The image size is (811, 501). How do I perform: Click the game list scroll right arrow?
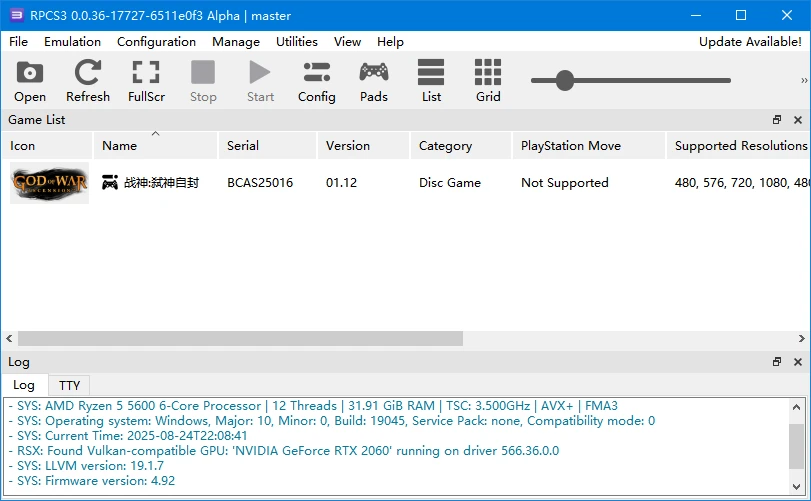click(801, 339)
